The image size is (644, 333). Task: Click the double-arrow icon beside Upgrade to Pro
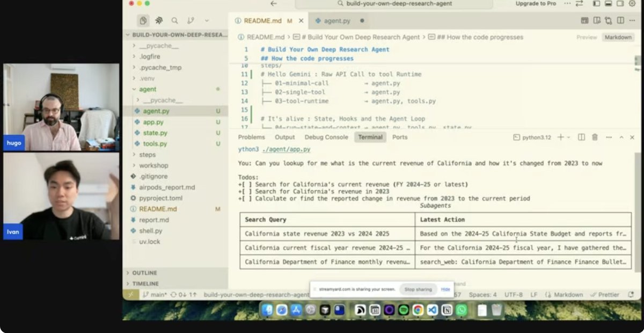(x=580, y=4)
